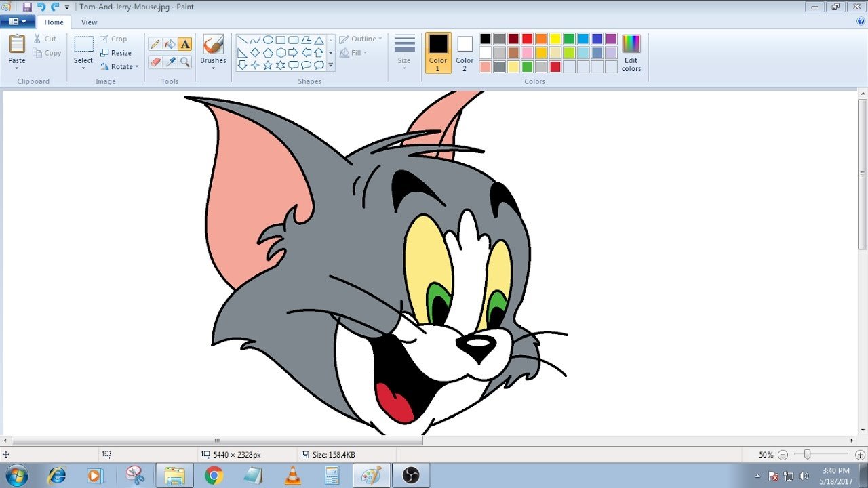
Task: Click the Magnifier tool
Action: pyautogui.click(x=185, y=62)
